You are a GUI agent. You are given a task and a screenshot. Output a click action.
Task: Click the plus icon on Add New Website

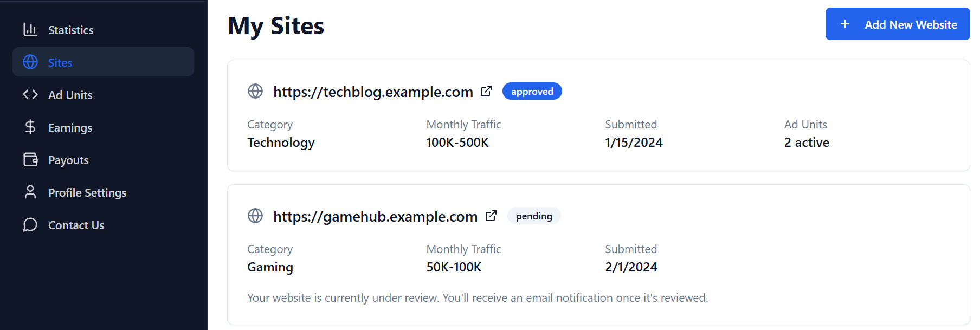(844, 24)
